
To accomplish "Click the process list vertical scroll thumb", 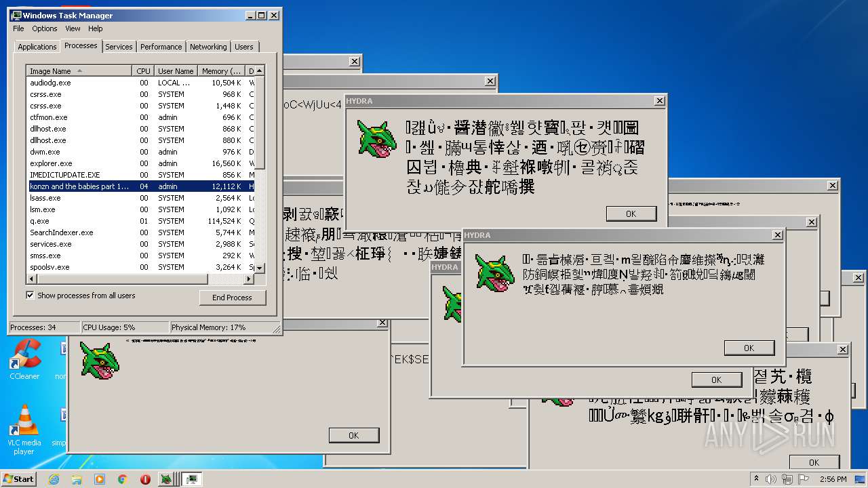I will pyautogui.click(x=260, y=121).
